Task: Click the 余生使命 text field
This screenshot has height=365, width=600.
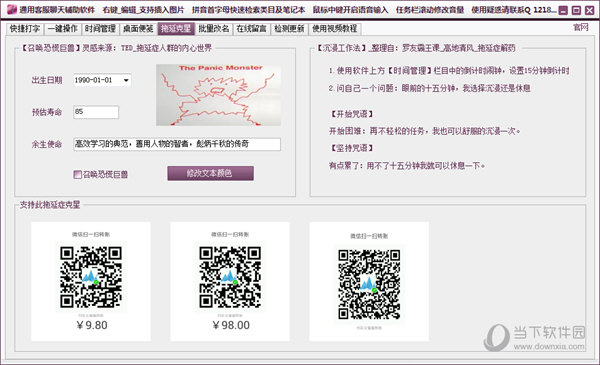Action: (177, 144)
